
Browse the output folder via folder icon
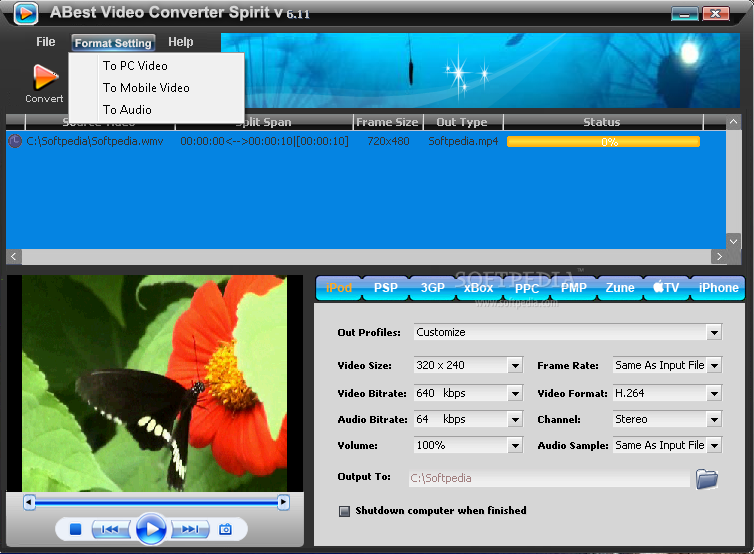click(x=706, y=478)
